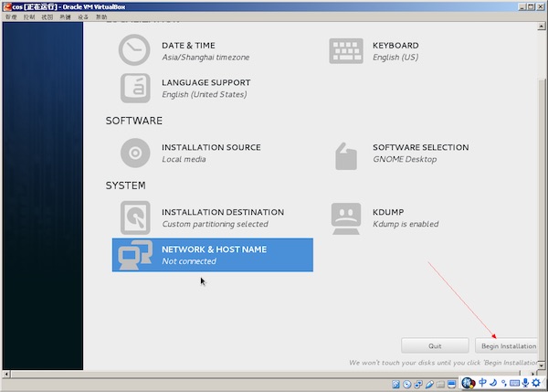Screen dimensions: 548x392
Task: Select the Network & Host Name item
Action: [212, 255]
